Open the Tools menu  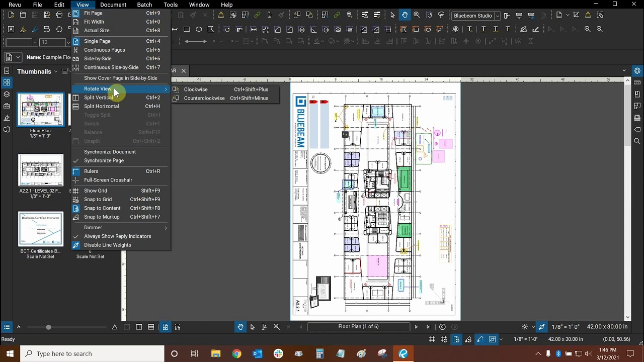[171, 5]
